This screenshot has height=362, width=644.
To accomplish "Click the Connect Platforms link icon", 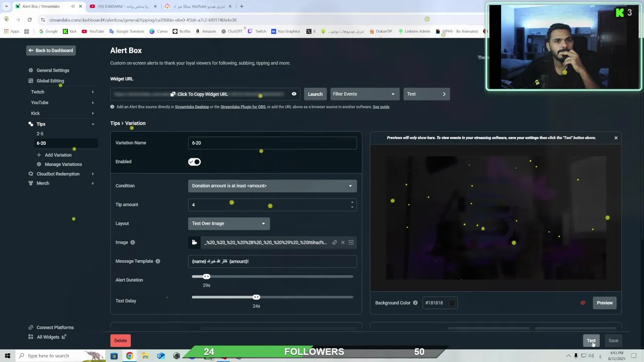I will pyautogui.click(x=31, y=328).
